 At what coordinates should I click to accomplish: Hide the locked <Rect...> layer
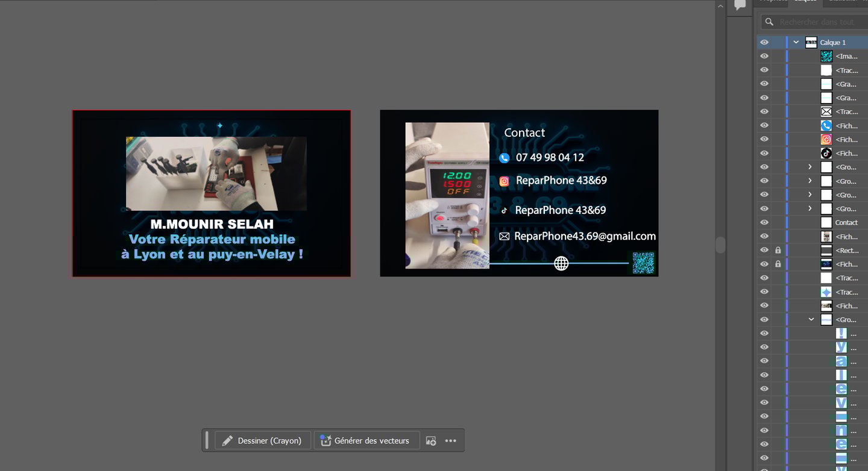(764, 250)
